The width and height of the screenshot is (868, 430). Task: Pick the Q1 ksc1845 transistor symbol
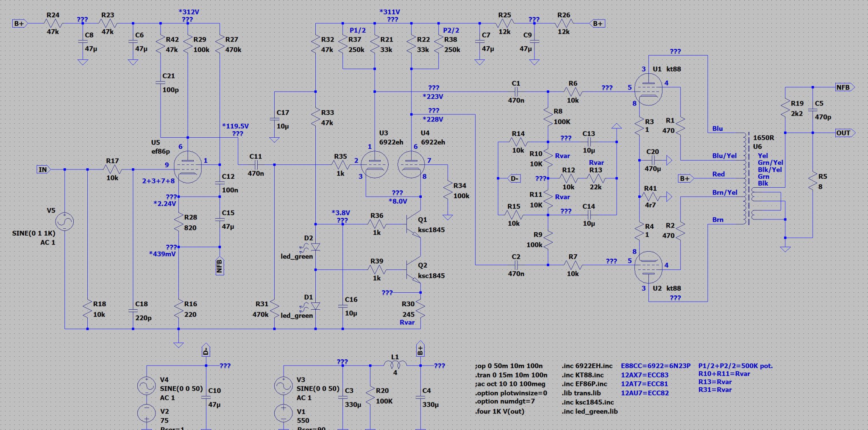pos(412,225)
